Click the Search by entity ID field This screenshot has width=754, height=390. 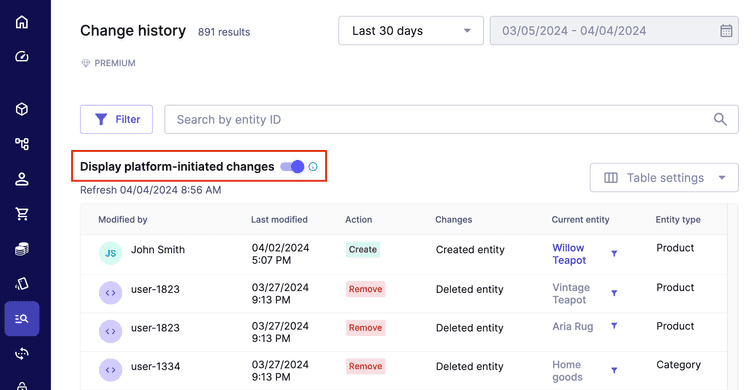[451, 119]
